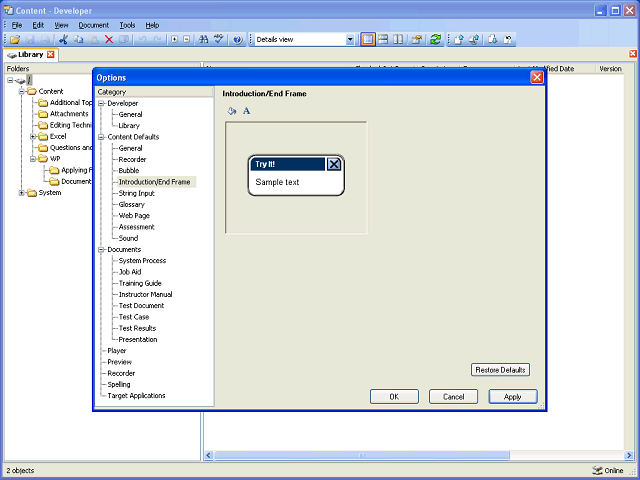Open the File menu

click(17, 25)
